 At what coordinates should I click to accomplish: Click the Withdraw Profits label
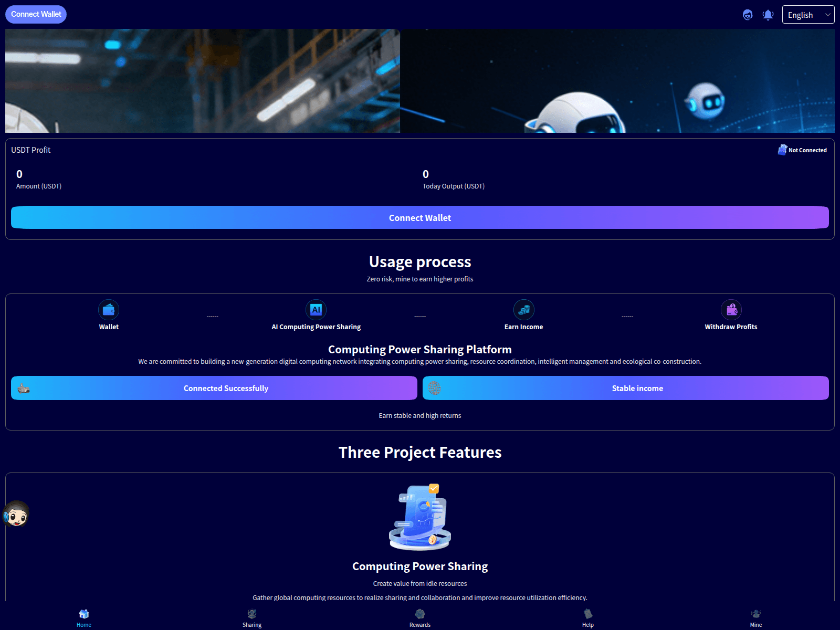pyautogui.click(x=731, y=327)
